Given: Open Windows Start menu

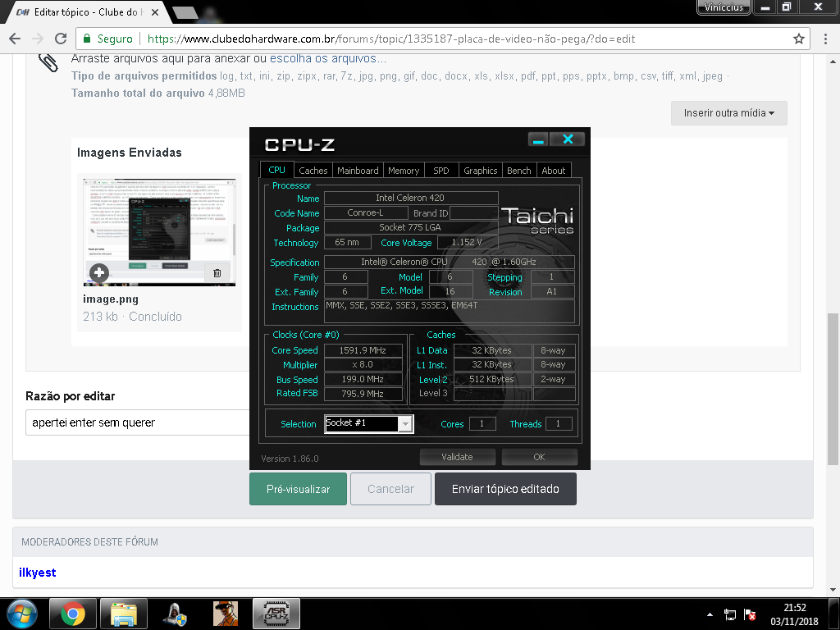Looking at the screenshot, I should pyautogui.click(x=22, y=614).
